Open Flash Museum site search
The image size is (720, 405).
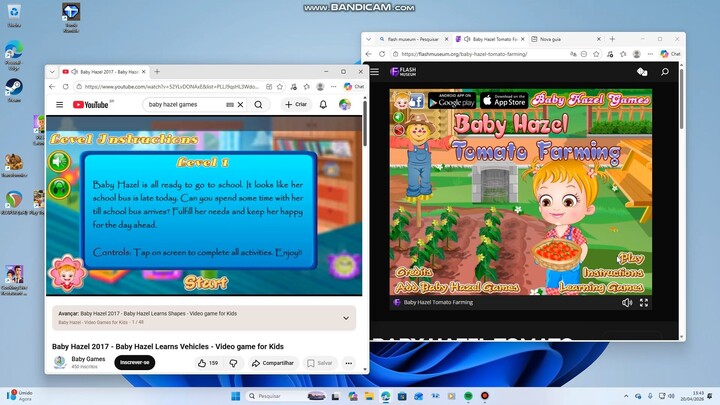(664, 72)
